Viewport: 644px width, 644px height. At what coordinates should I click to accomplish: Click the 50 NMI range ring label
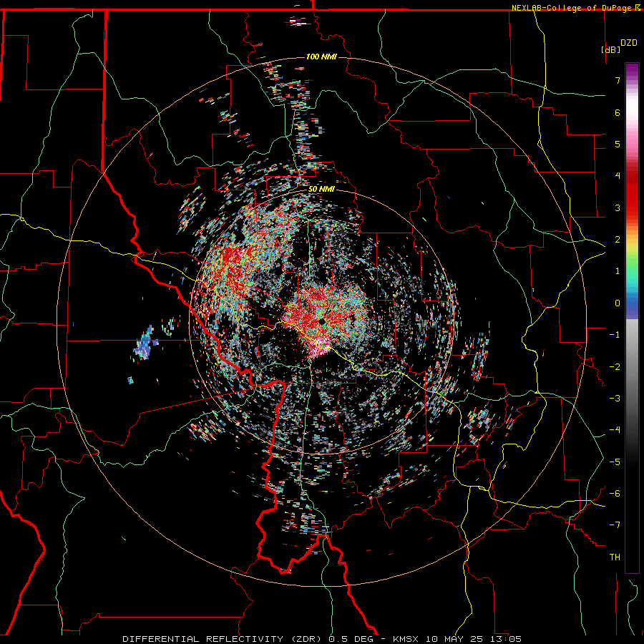click(321, 189)
